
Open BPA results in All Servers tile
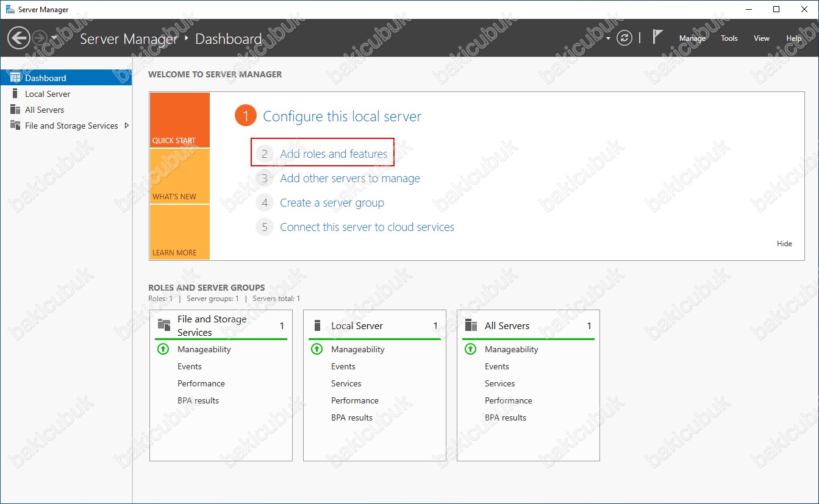pyautogui.click(x=506, y=417)
